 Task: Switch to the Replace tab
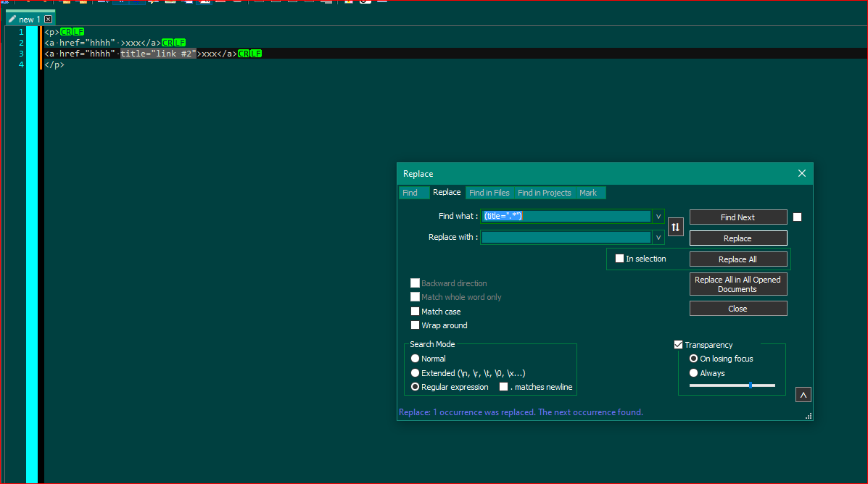click(447, 192)
